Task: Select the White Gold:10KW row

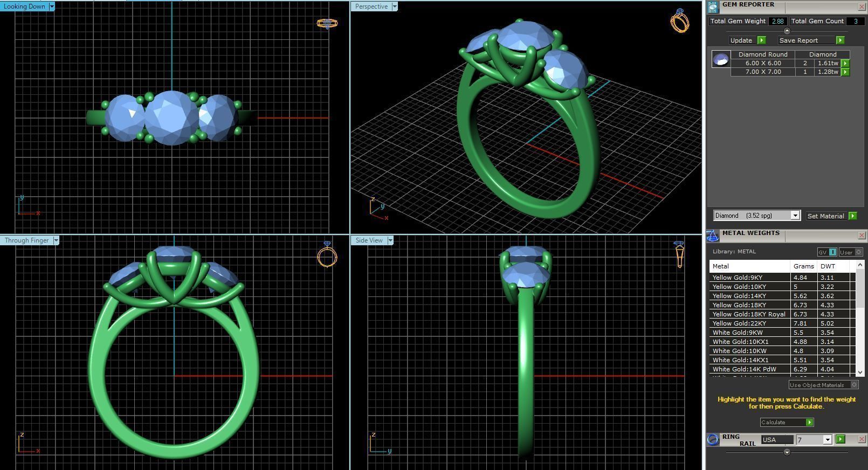Action: pos(782,351)
